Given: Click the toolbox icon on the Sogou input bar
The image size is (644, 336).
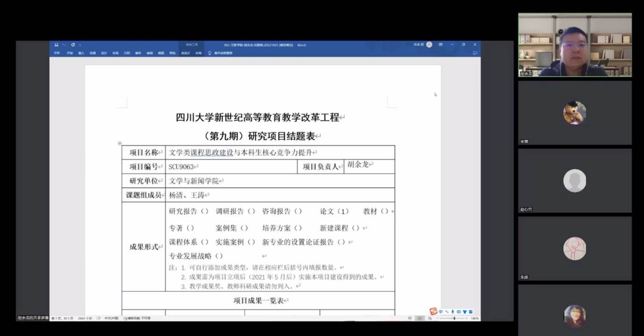Looking at the screenshot, I should point(470,311).
